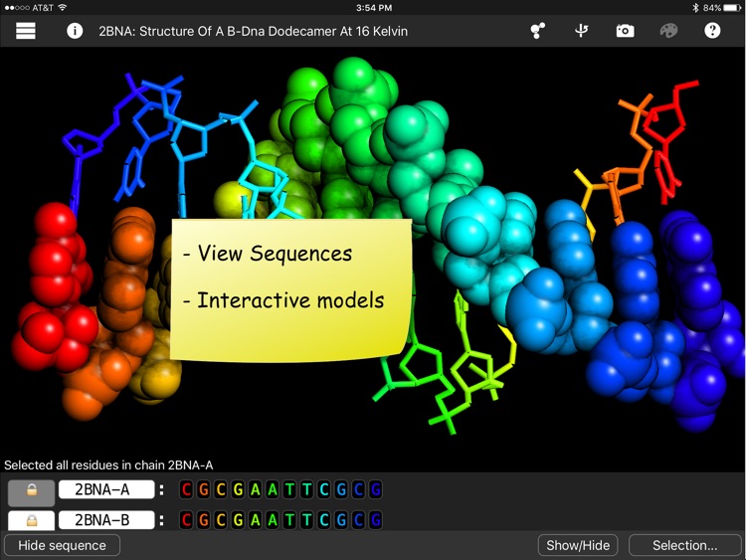The height and width of the screenshot is (560, 746).
Task: Toggle lock for chain 2BNA-A
Action: click(32, 490)
